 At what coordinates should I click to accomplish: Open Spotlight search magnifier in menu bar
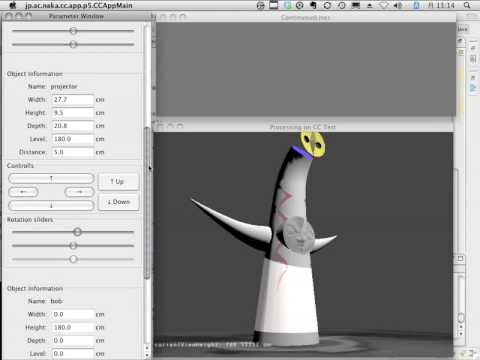pyautogui.click(x=467, y=5)
